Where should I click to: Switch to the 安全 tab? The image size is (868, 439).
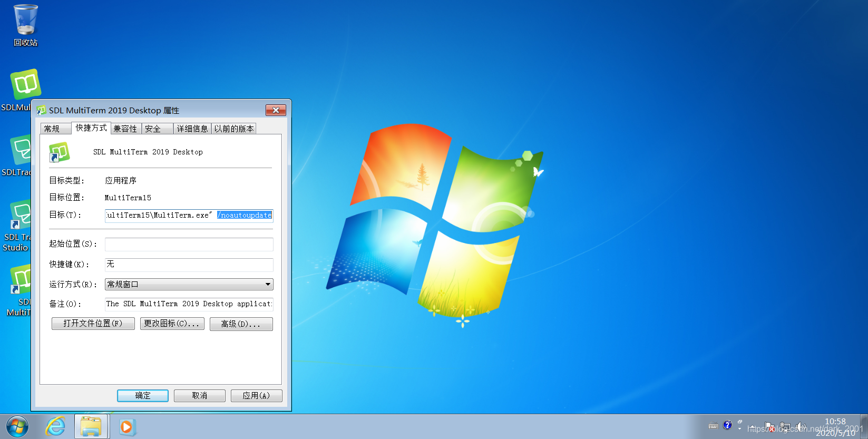[x=157, y=129]
